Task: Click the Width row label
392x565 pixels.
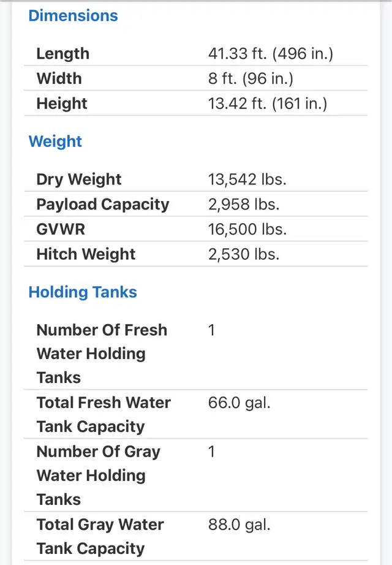Action: pyautogui.click(x=59, y=78)
